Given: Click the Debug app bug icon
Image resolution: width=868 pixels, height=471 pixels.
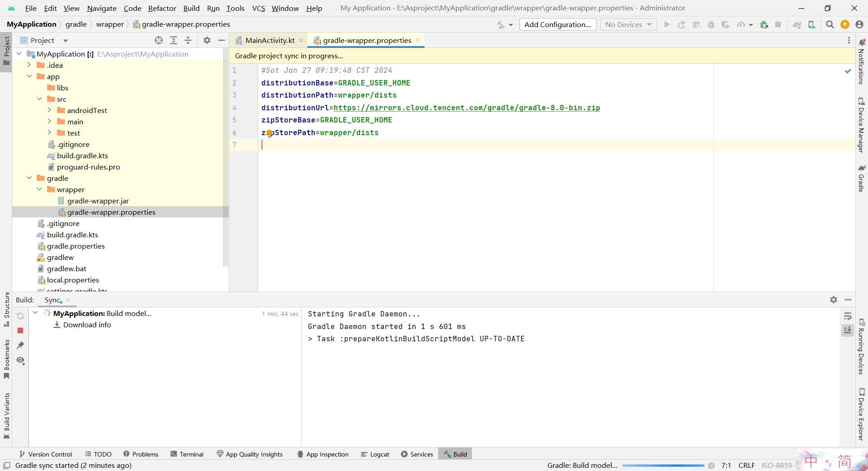Looking at the screenshot, I should [x=711, y=24].
